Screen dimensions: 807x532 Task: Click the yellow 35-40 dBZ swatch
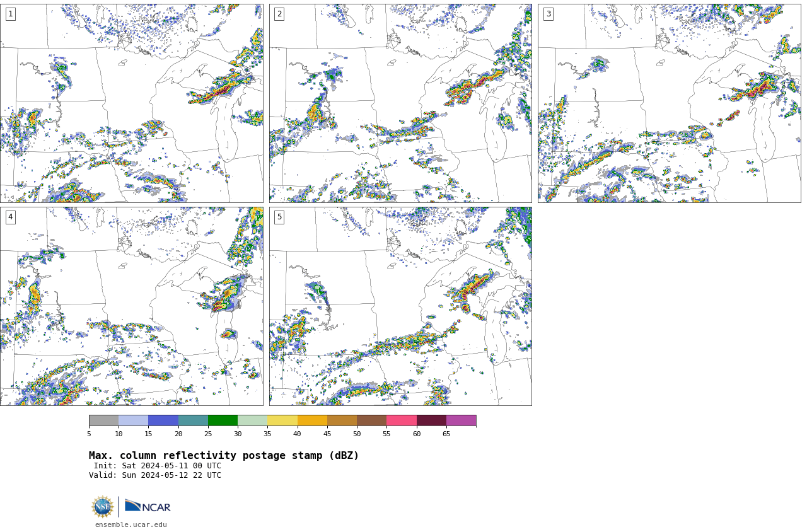coord(282,420)
